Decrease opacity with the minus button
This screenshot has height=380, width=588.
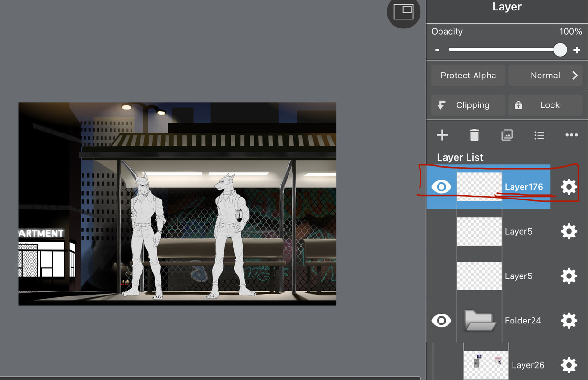(437, 50)
